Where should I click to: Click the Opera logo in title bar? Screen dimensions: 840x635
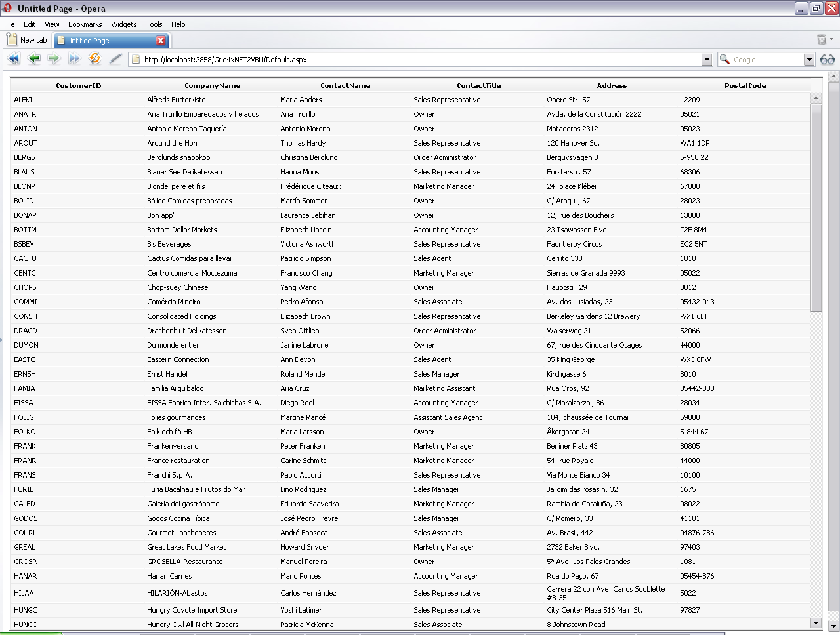(7, 8)
